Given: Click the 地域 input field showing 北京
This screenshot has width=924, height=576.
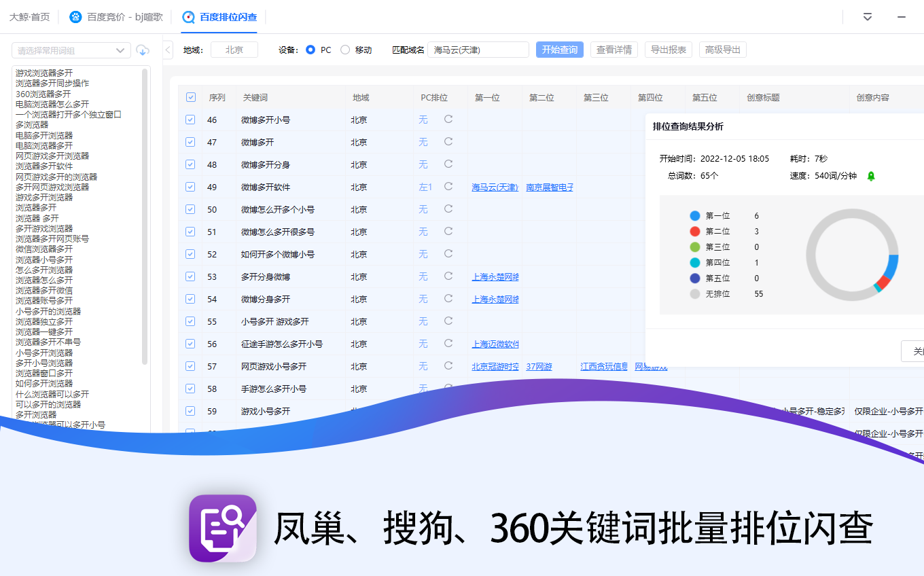Looking at the screenshot, I should click(234, 50).
